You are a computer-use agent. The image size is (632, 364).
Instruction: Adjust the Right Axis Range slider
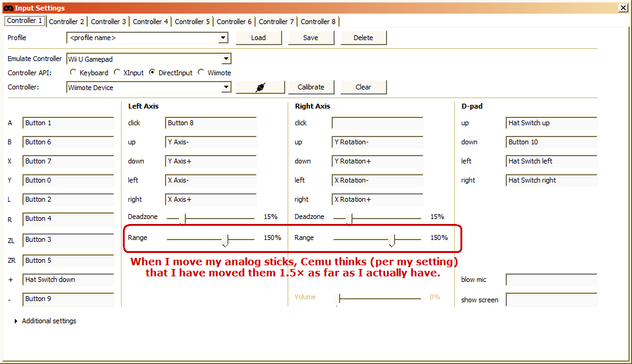pos(392,240)
